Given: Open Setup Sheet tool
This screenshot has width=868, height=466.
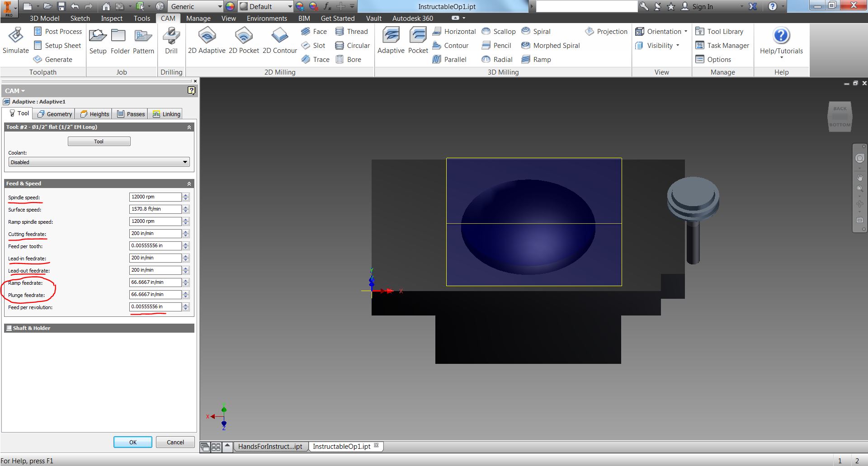Looking at the screenshot, I should [57, 46].
